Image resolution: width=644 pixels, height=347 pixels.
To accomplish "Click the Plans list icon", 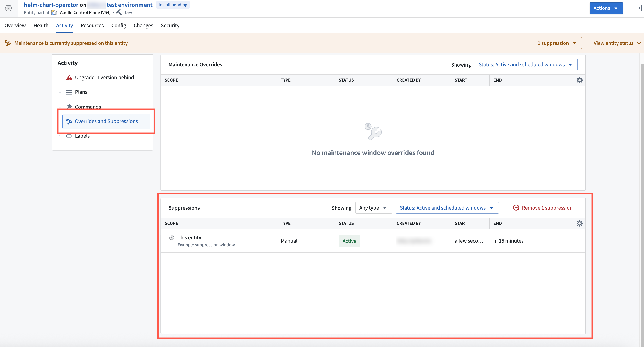I will 69,92.
